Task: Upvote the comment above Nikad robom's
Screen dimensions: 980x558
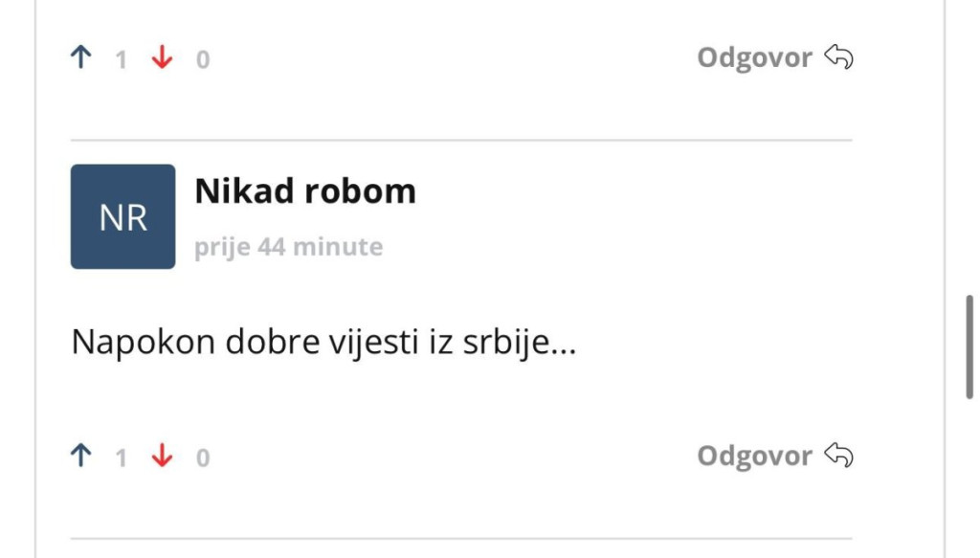Action: point(81,56)
